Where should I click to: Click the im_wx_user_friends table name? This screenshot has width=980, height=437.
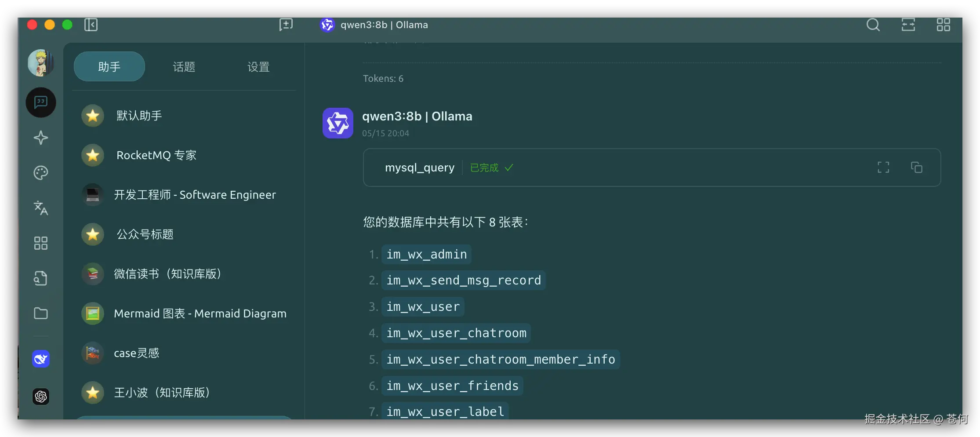click(x=452, y=386)
